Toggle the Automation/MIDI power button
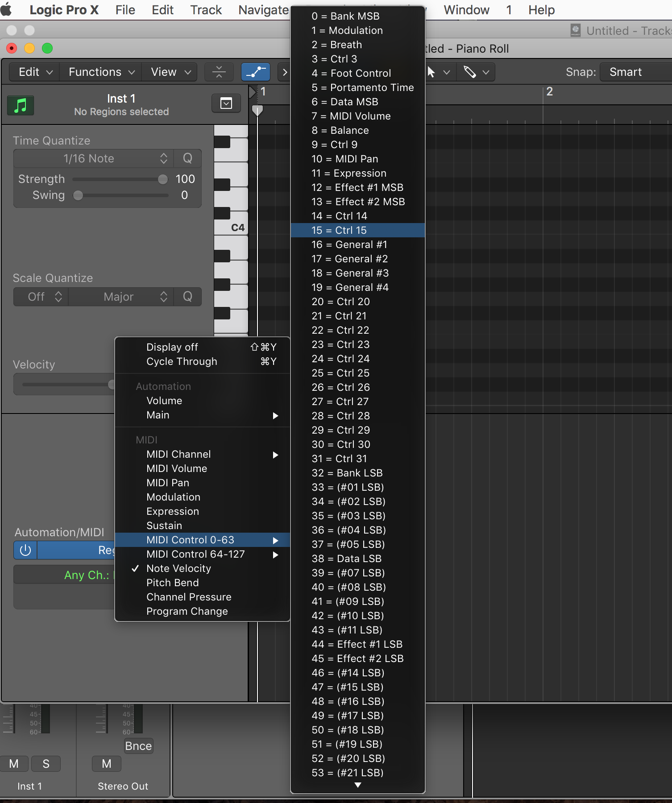 [x=25, y=550]
